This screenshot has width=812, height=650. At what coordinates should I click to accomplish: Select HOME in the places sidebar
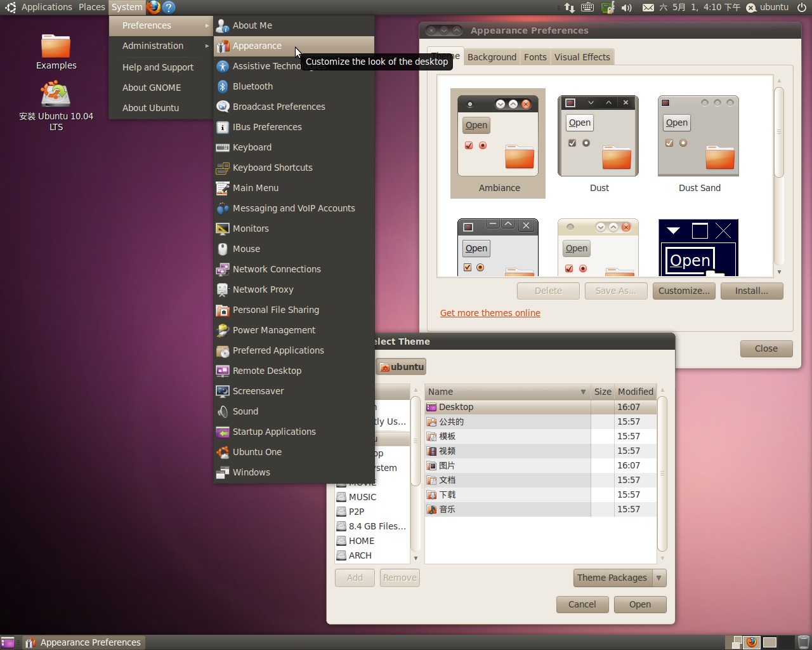click(372, 541)
